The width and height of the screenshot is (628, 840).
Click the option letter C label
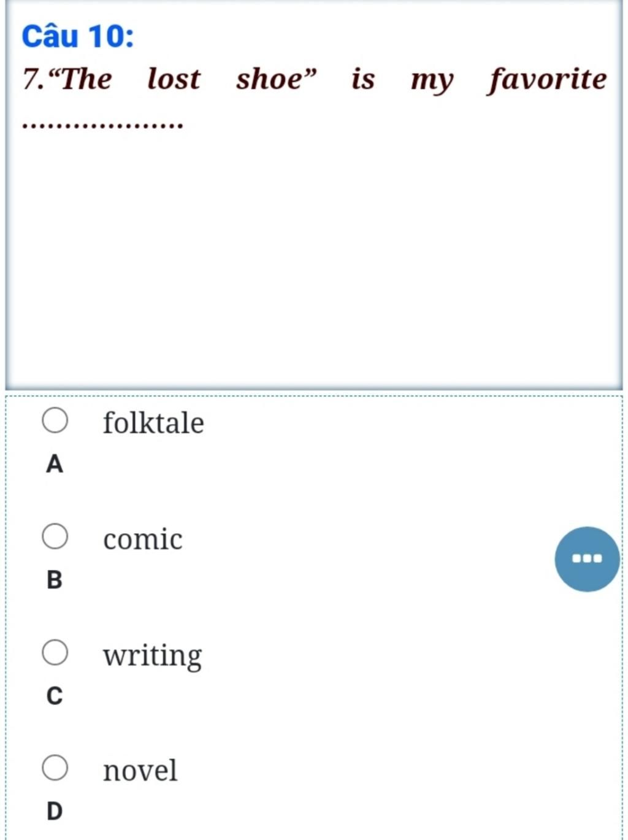(55, 695)
